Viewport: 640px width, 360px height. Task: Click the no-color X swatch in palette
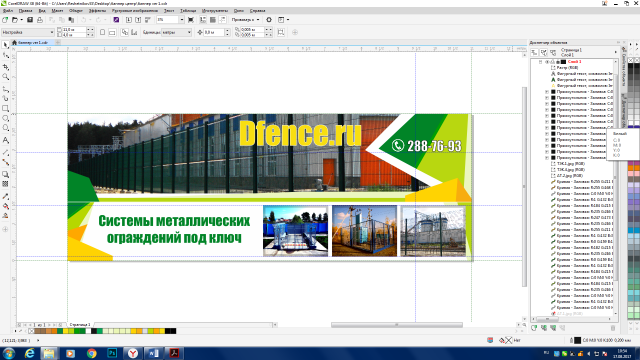point(31,331)
